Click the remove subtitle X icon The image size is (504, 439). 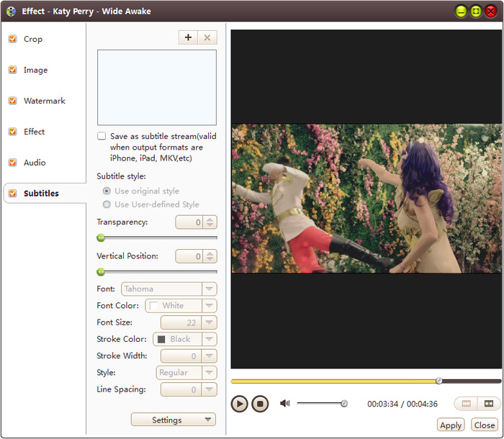pos(207,37)
